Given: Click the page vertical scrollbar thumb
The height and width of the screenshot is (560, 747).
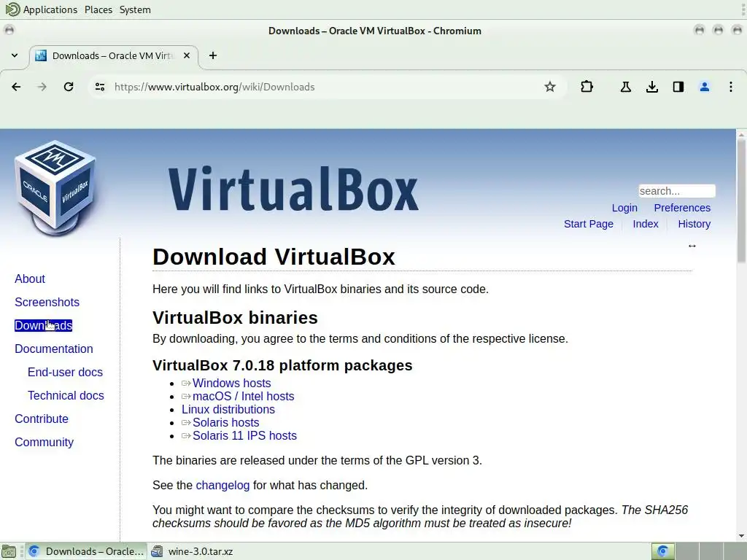Looking at the screenshot, I should [x=741, y=200].
